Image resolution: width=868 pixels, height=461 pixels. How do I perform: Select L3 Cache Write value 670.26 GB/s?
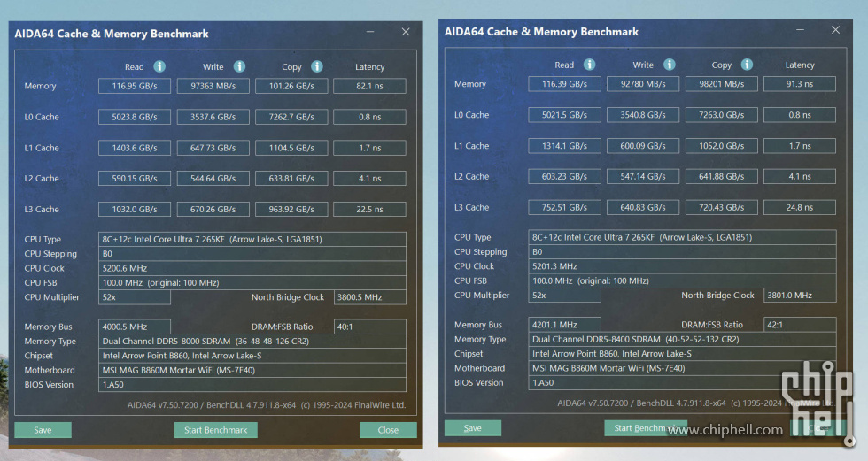[213, 210]
